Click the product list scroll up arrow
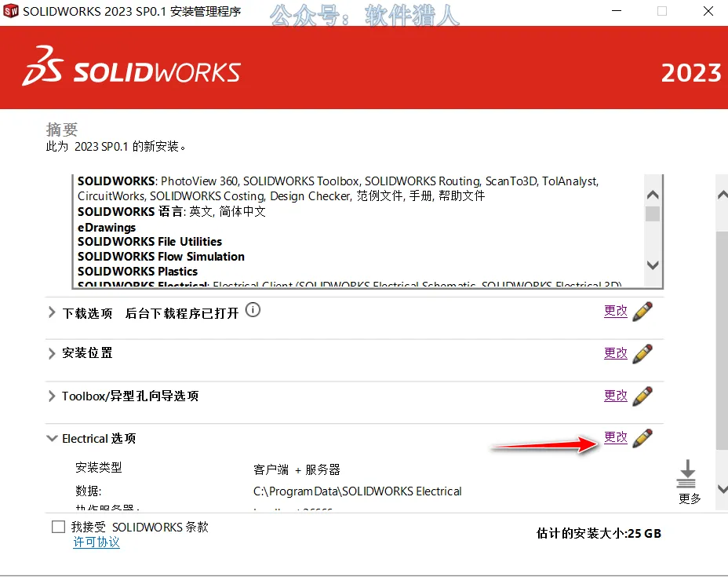 click(653, 194)
